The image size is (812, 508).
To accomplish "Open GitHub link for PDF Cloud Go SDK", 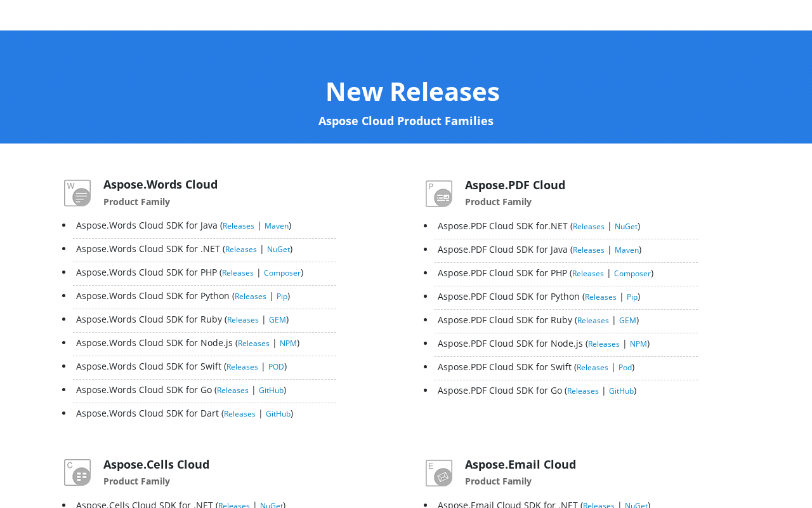I will 622,391.
